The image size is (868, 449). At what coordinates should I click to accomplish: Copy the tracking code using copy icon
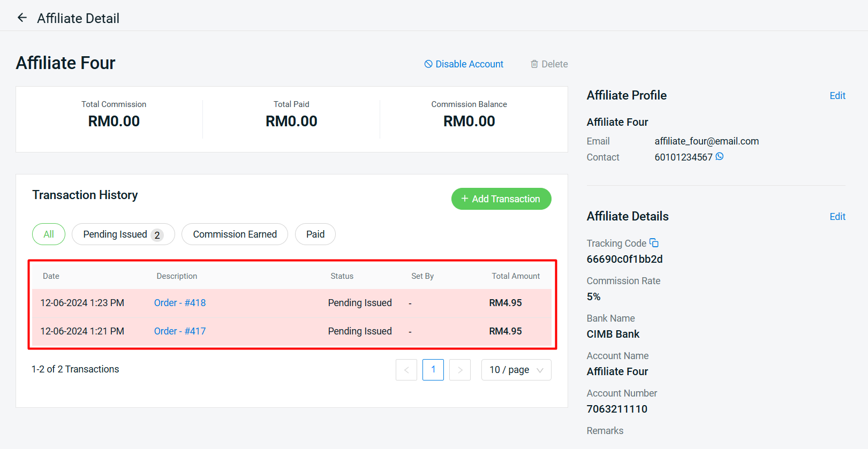click(654, 243)
